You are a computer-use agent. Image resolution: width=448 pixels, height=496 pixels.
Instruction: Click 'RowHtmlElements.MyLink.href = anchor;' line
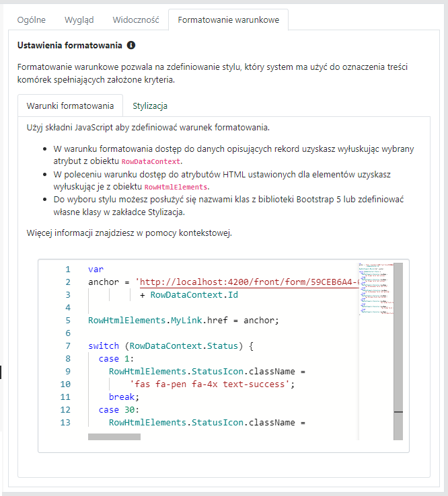pos(184,321)
